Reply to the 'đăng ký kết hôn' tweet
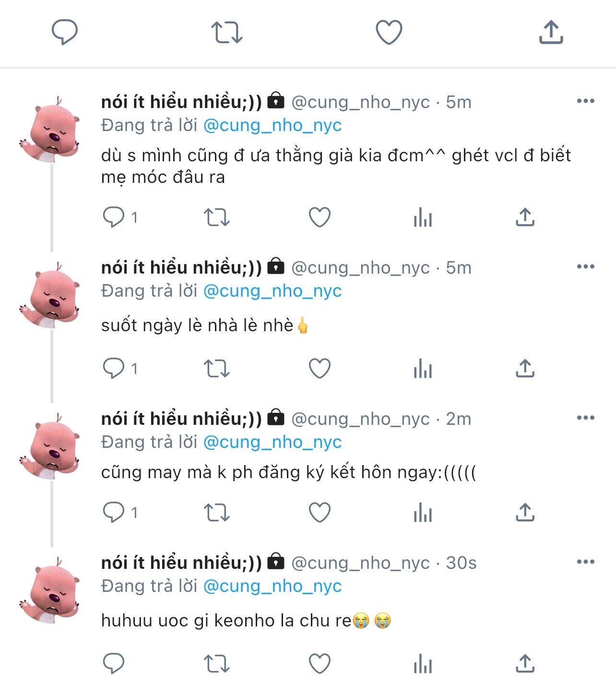Viewport: 616px width, 685px height. (x=114, y=513)
